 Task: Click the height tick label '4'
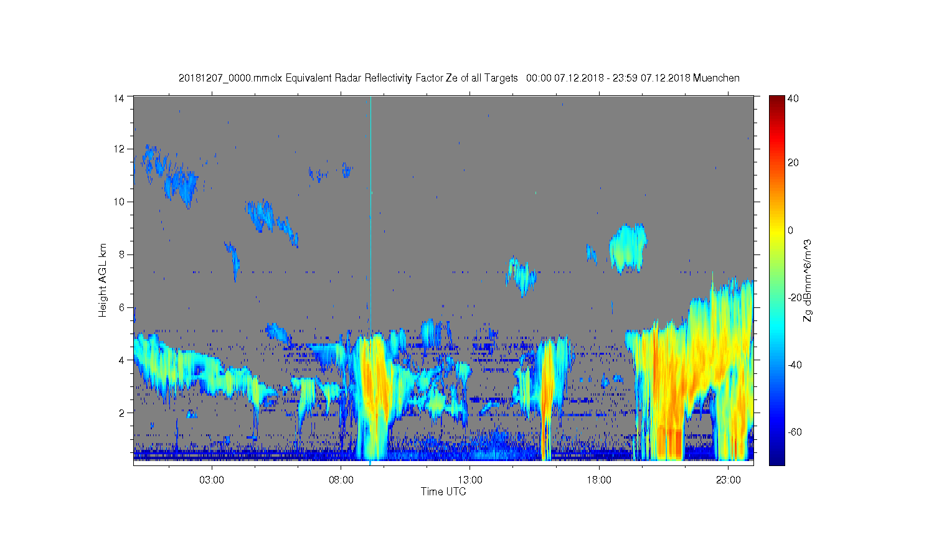(x=122, y=360)
